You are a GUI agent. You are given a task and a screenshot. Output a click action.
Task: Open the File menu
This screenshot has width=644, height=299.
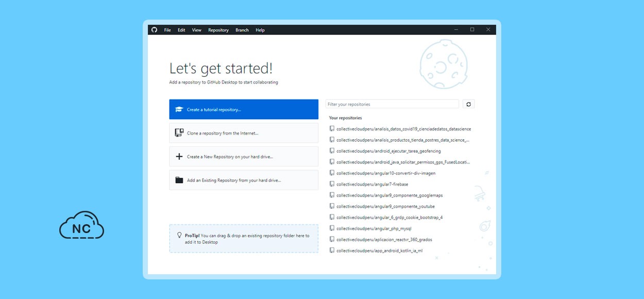167,30
